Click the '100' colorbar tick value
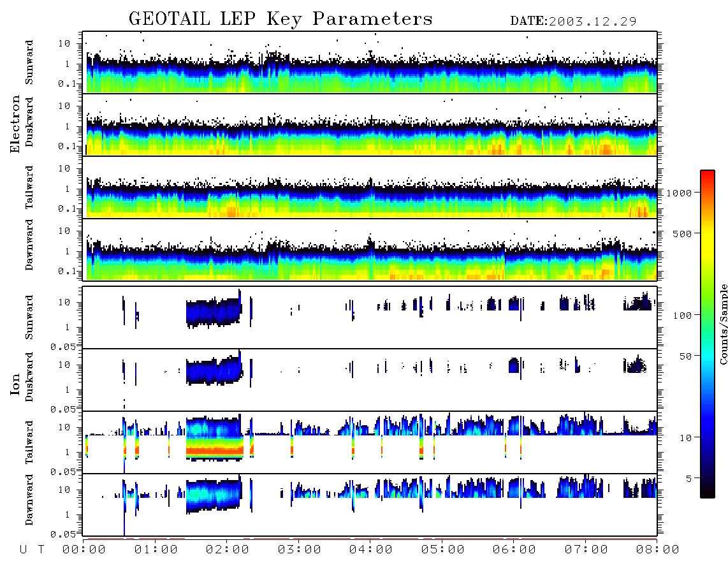Image resolution: width=728 pixels, height=561 pixels. [682, 316]
